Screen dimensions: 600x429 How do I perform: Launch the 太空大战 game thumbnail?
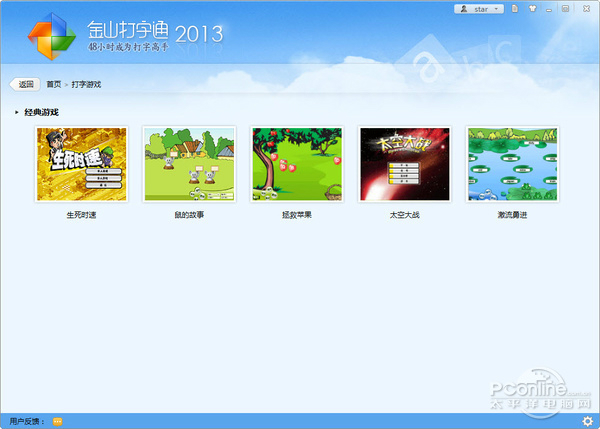coord(405,164)
